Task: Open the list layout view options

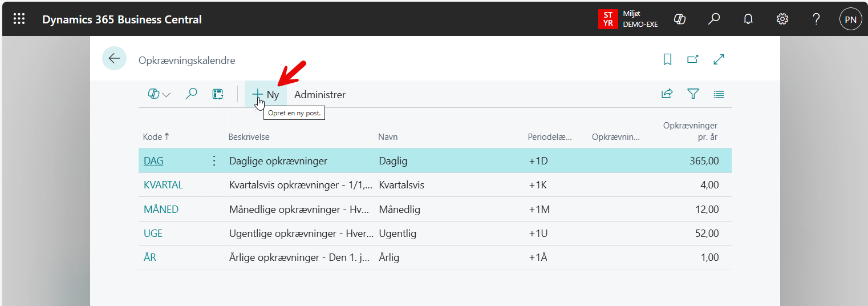Action: click(719, 94)
